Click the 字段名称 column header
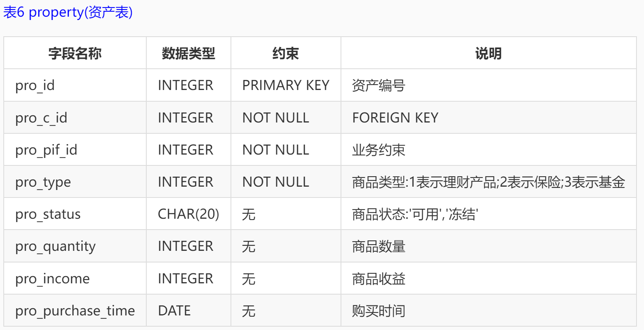The height and width of the screenshot is (330, 644). click(75, 53)
